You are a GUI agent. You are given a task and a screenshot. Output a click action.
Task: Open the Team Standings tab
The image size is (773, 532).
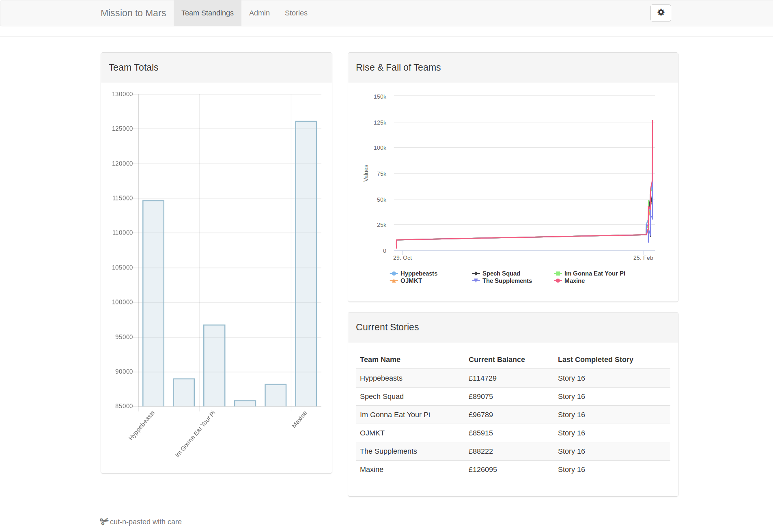click(207, 13)
